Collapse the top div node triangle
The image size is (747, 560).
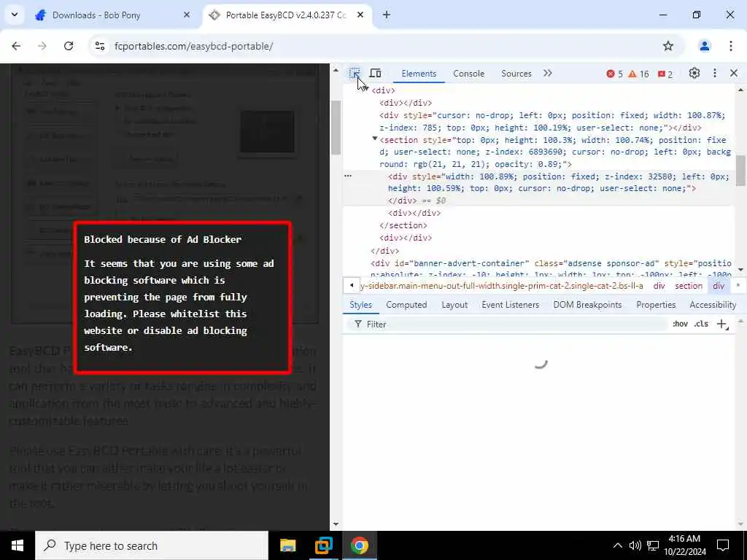(x=366, y=89)
